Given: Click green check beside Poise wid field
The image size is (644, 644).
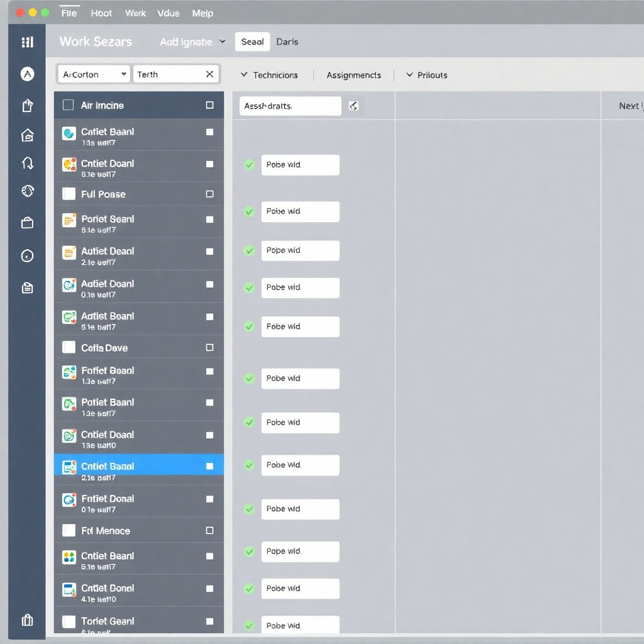Looking at the screenshot, I should click(249, 589).
